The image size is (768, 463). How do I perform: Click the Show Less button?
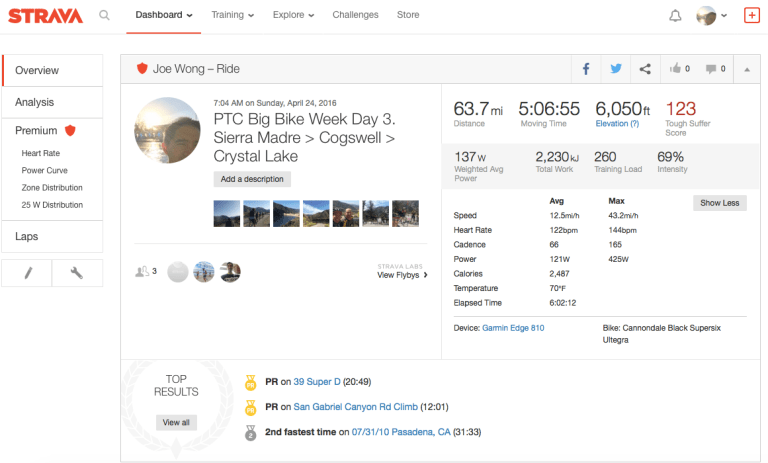(x=719, y=203)
